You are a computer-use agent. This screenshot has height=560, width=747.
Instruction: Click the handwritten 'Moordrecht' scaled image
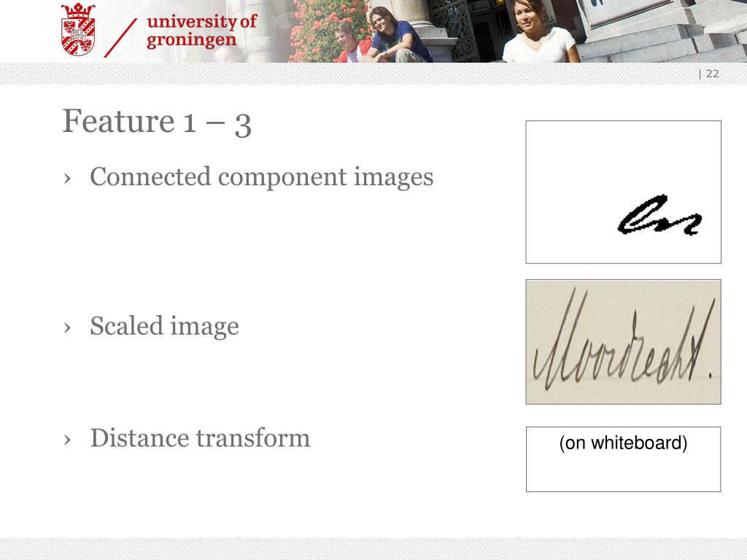pyautogui.click(x=623, y=342)
